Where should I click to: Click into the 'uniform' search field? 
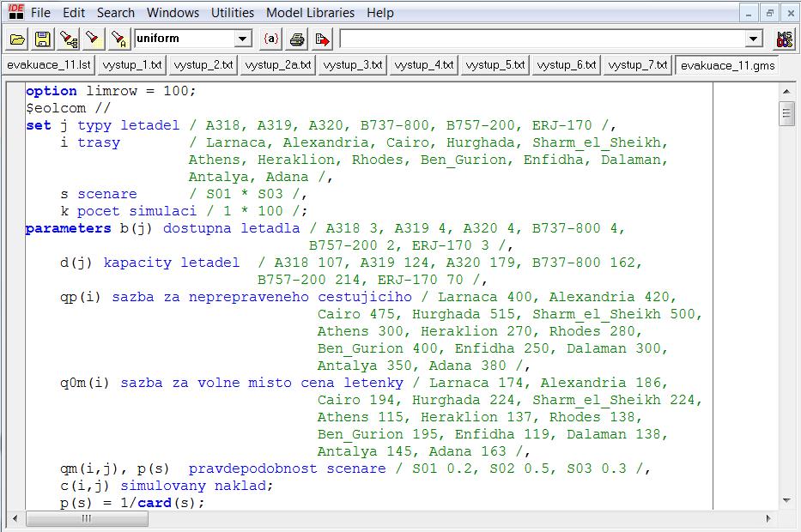pos(185,39)
